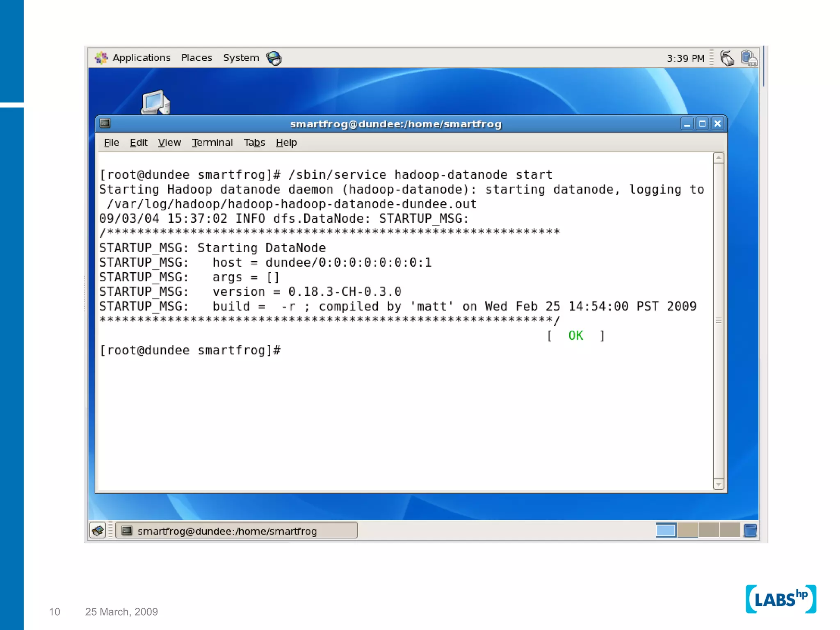Open the Tabs menu
Viewport: 840px width, 630px height.
[x=254, y=142]
